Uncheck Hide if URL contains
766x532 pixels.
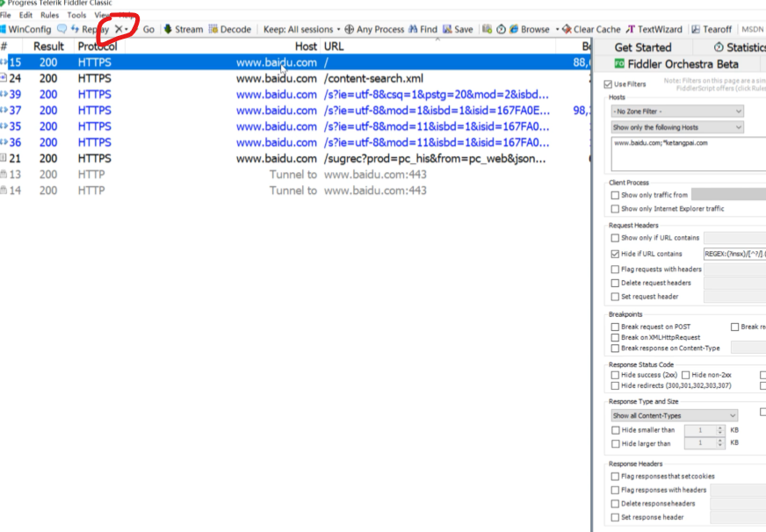tap(615, 254)
